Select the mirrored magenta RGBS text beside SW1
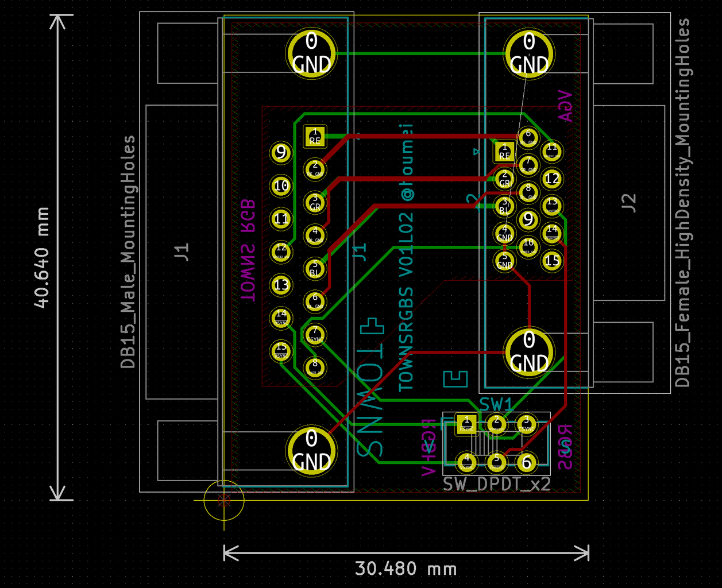The image size is (722, 588). [565, 447]
